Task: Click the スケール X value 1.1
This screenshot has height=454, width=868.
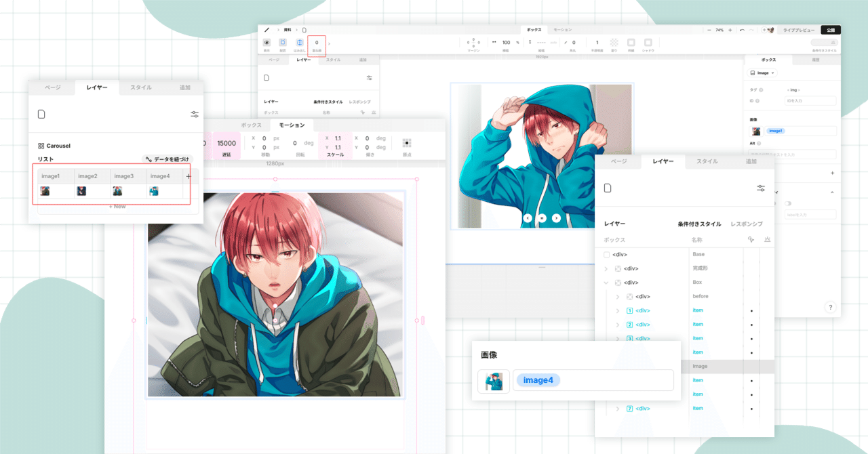Action: coord(338,138)
